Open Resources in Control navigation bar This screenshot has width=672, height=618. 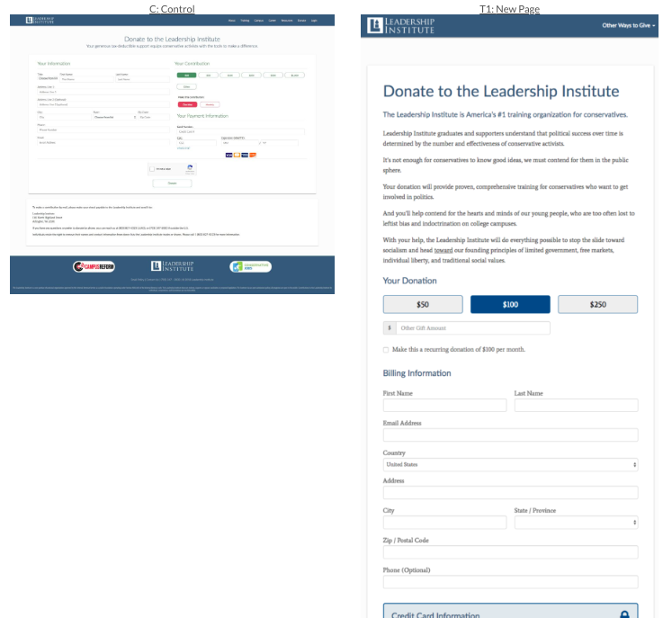(287, 21)
